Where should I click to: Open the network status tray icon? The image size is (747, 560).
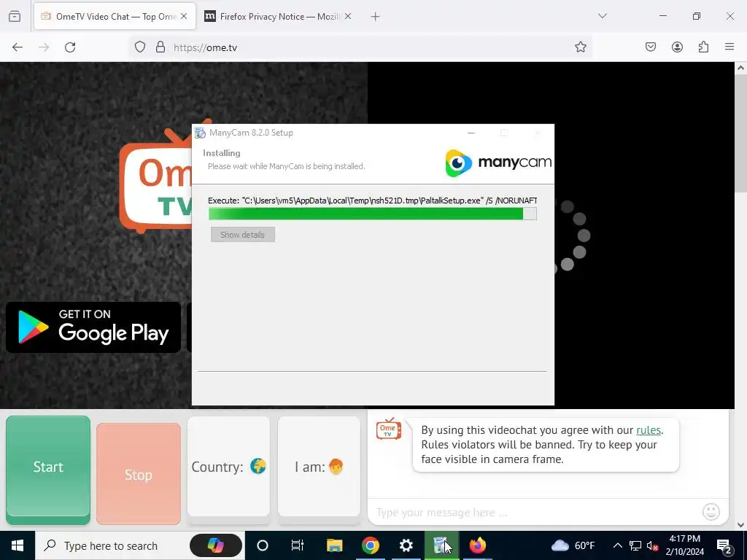(x=635, y=545)
